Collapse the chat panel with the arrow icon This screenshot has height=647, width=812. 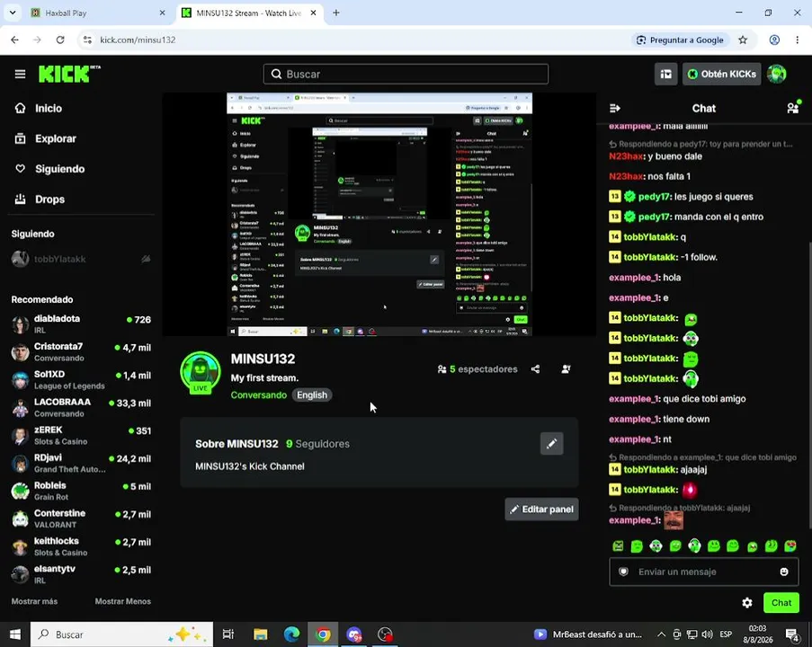(615, 108)
